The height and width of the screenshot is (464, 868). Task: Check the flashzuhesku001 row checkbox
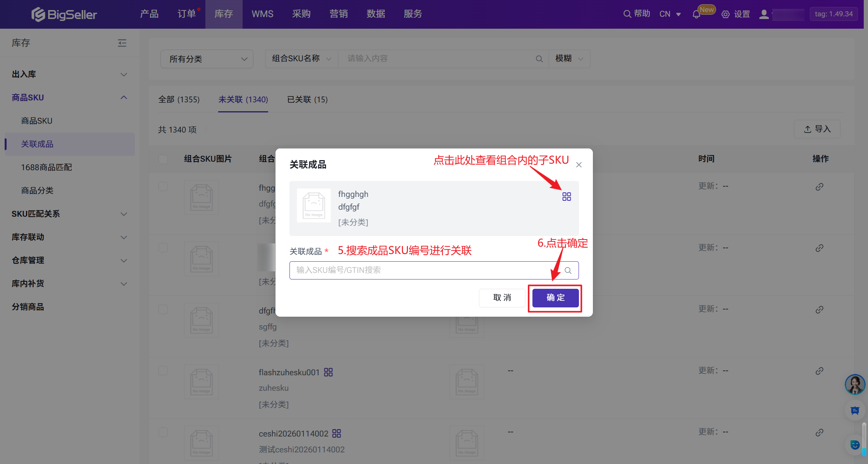click(x=163, y=371)
